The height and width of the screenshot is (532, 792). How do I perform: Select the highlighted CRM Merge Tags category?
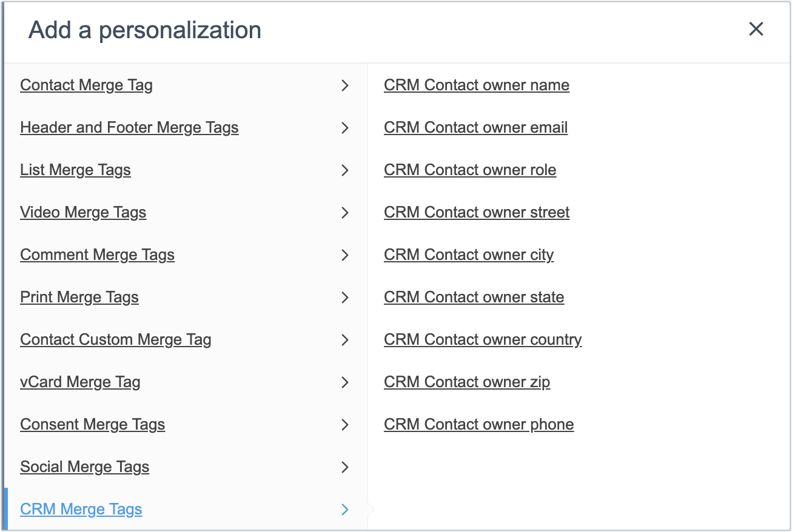81,510
